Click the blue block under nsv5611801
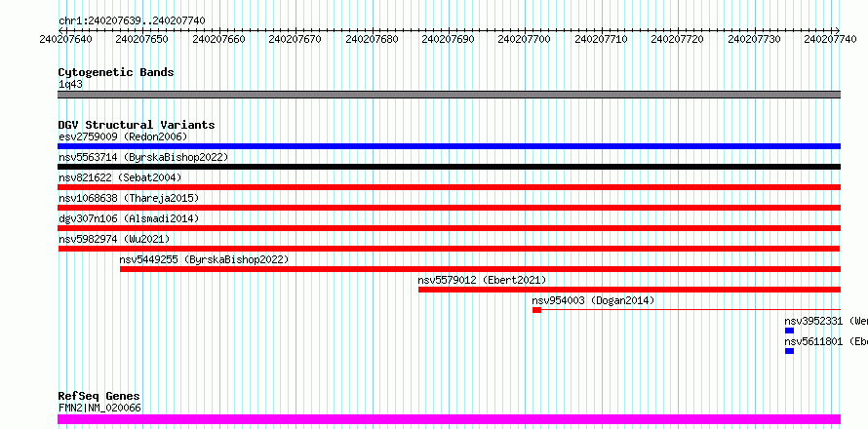The width and height of the screenshot is (868, 429). pos(789,351)
